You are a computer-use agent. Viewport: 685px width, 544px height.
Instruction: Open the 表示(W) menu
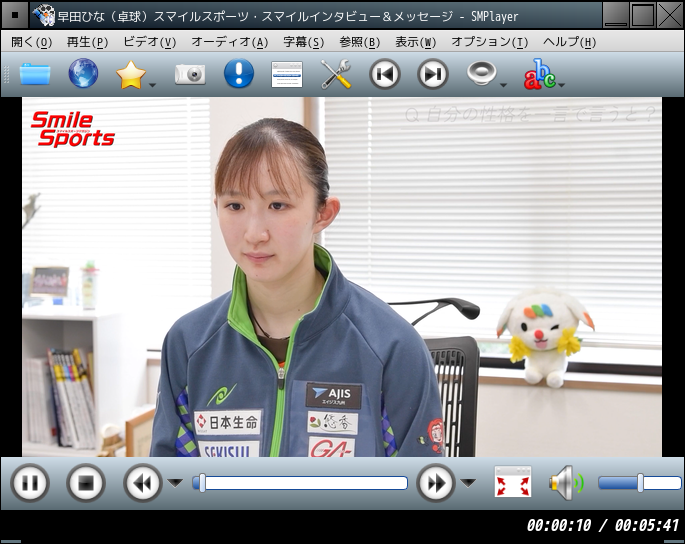[x=415, y=42]
